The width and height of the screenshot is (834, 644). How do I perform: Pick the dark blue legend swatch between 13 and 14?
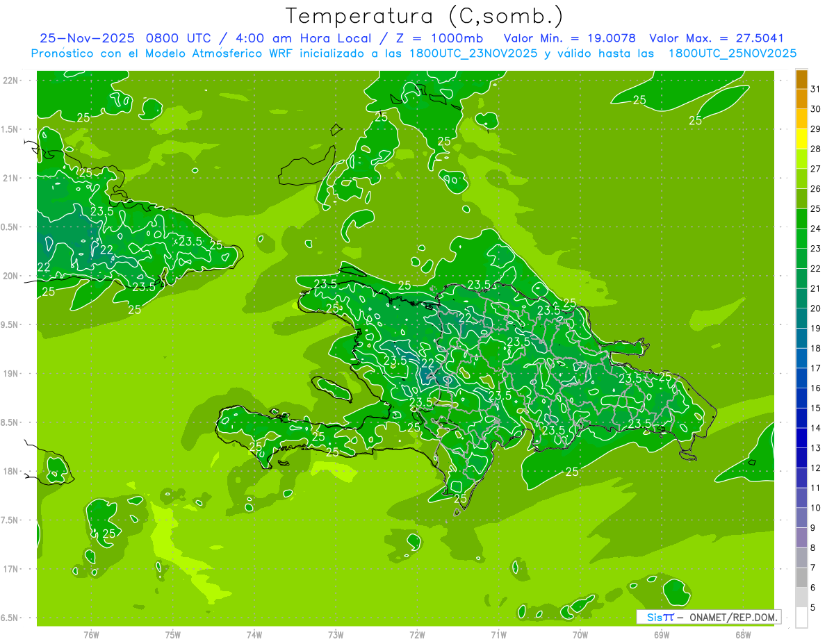click(802, 438)
